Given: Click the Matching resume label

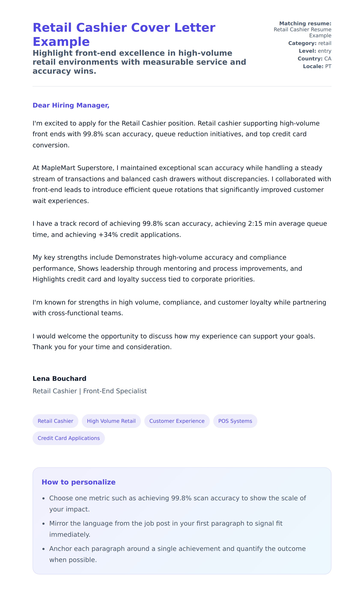Looking at the screenshot, I should 305,23.
